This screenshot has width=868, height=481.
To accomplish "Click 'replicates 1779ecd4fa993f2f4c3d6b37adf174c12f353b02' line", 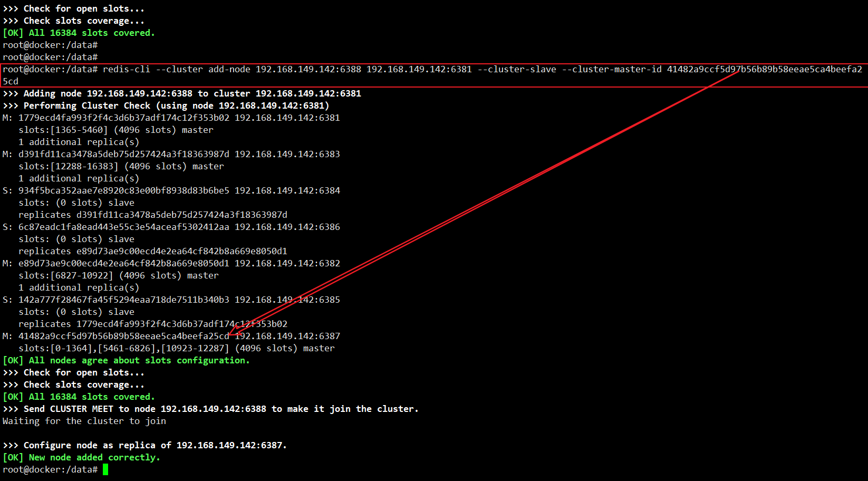I will coord(153,324).
